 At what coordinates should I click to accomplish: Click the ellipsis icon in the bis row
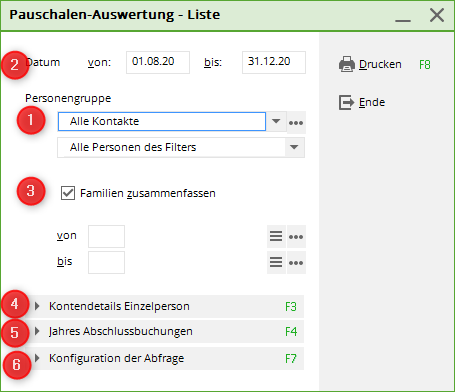[x=296, y=262]
